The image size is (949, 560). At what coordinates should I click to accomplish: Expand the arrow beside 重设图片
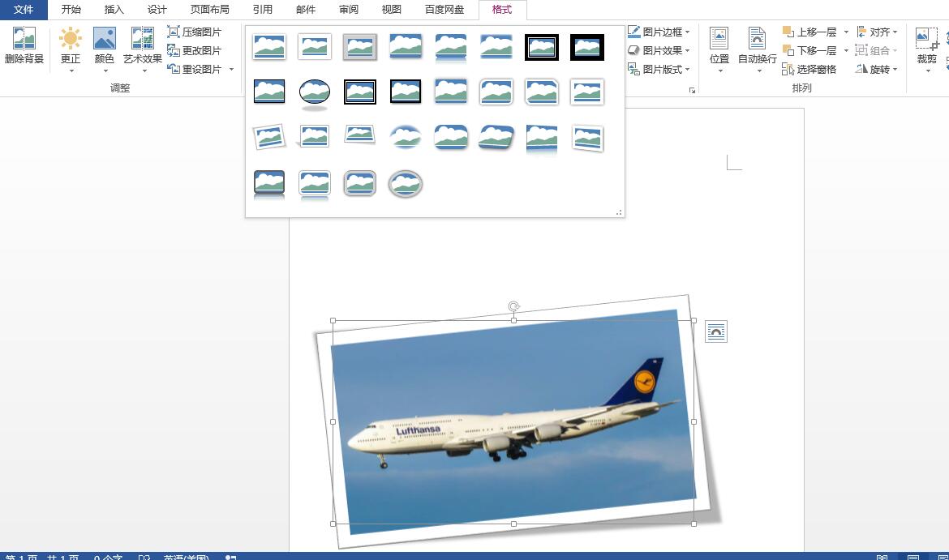tap(231, 70)
